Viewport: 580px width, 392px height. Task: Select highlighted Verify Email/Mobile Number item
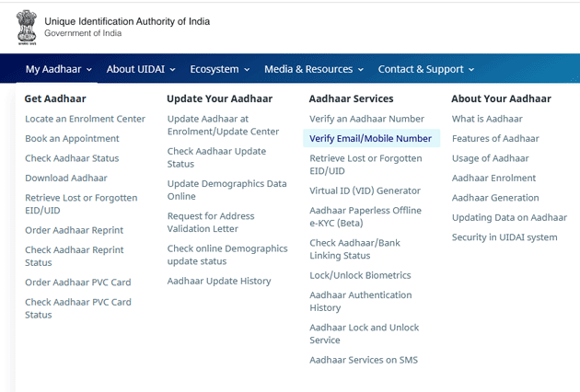370,139
